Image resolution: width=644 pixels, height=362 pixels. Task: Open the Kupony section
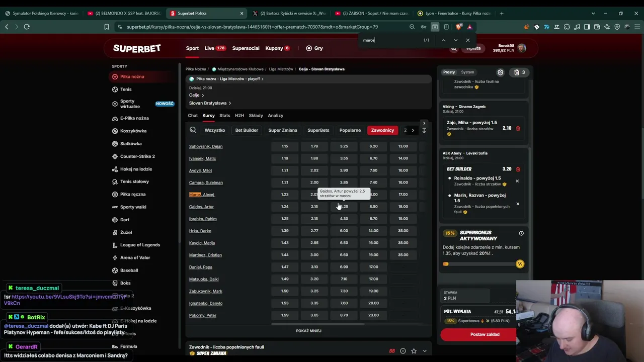pos(277,48)
